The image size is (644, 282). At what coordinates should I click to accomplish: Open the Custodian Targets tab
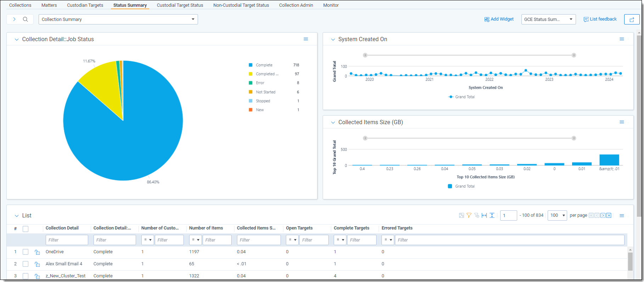coord(85,5)
